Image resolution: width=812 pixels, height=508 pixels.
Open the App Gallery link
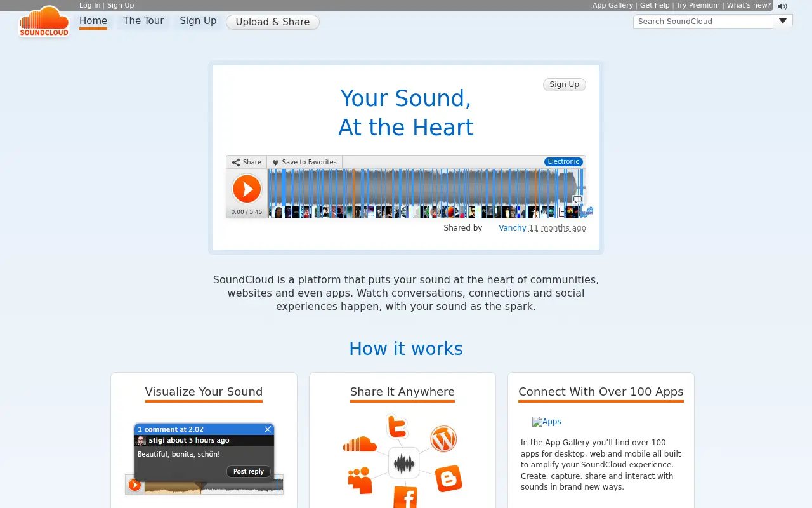613,5
